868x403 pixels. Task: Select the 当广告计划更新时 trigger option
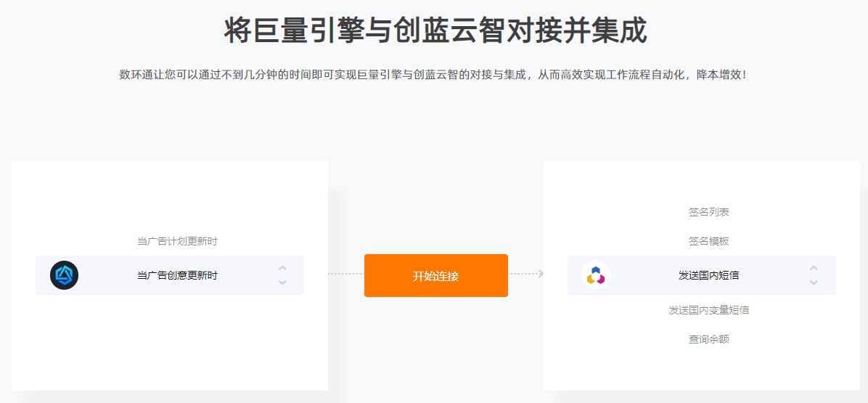coord(177,241)
